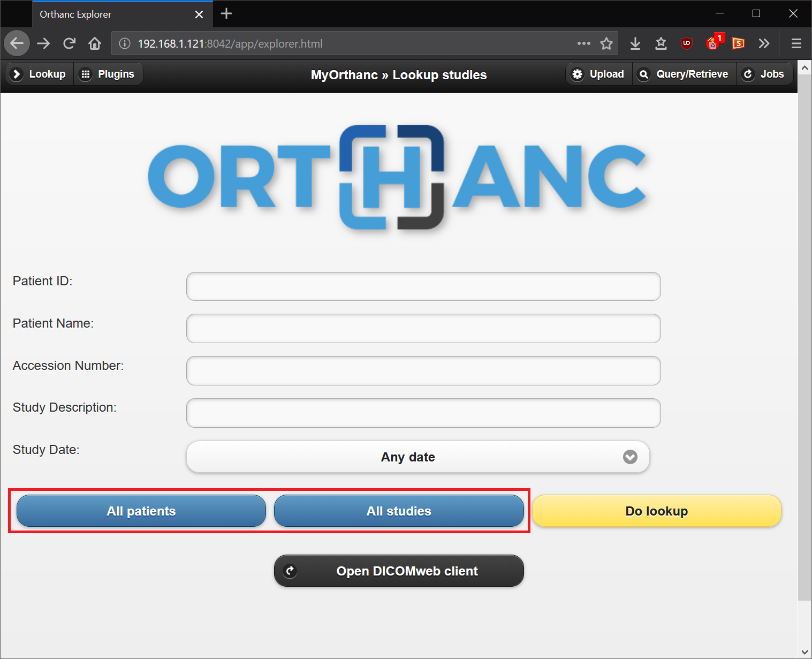This screenshot has height=659, width=812.
Task: Open the browser home page icon
Action: click(x=95, y=43)
